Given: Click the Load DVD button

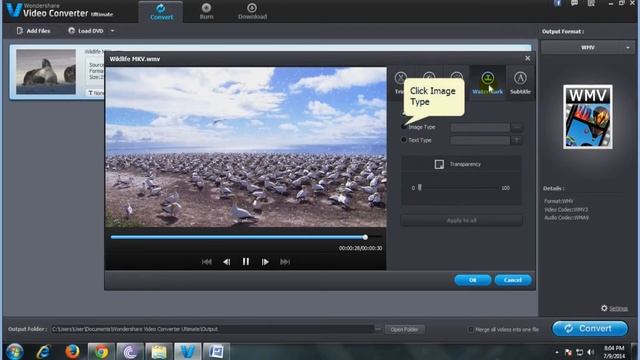Looking at the screenshot, I should [x=86, y=31].
